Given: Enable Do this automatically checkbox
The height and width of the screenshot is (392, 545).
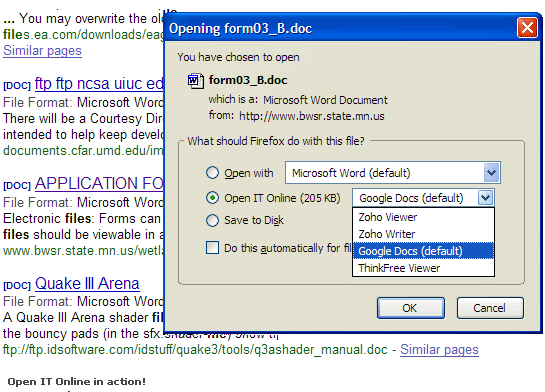Looking at the screenshot, I should (212, 248).
